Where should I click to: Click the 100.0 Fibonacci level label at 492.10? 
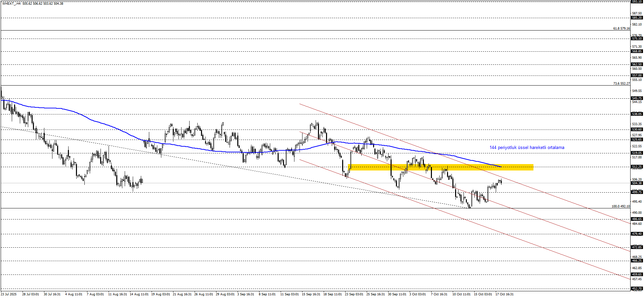pyautogui.click(x=620, y=206)
